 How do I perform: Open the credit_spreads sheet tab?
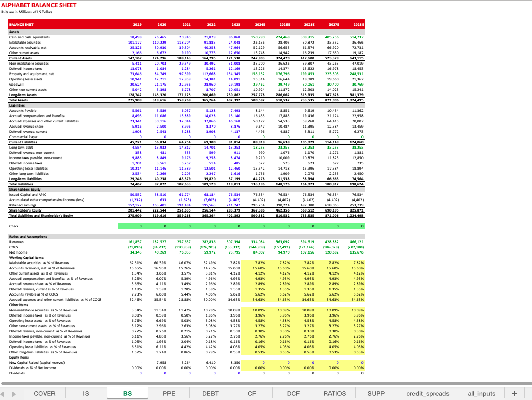(x=428, y=393)
